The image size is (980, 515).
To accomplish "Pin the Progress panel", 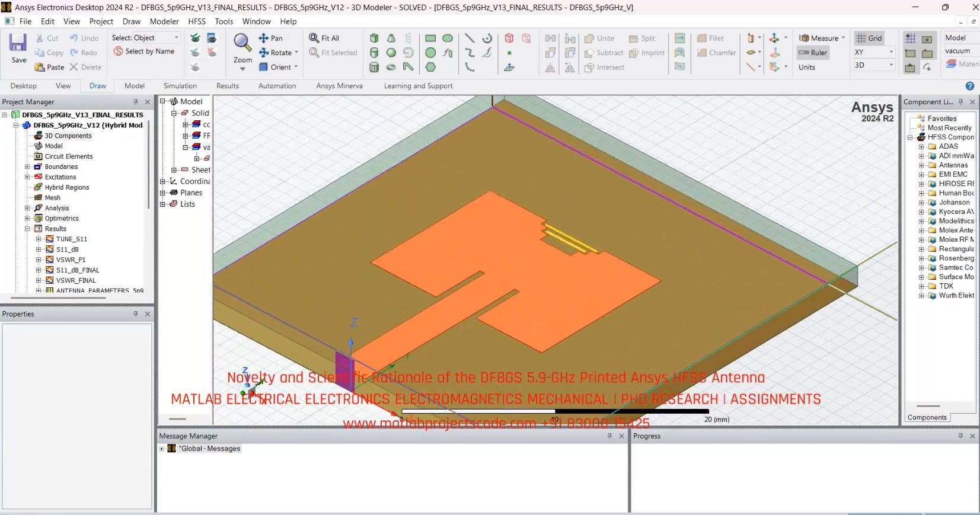I will pos(960,436).
